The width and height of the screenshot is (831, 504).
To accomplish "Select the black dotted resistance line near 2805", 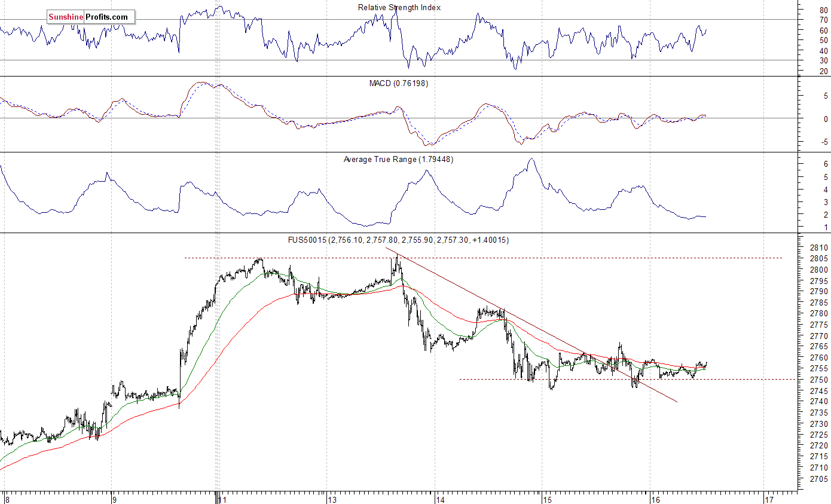I will coord(483,258).
